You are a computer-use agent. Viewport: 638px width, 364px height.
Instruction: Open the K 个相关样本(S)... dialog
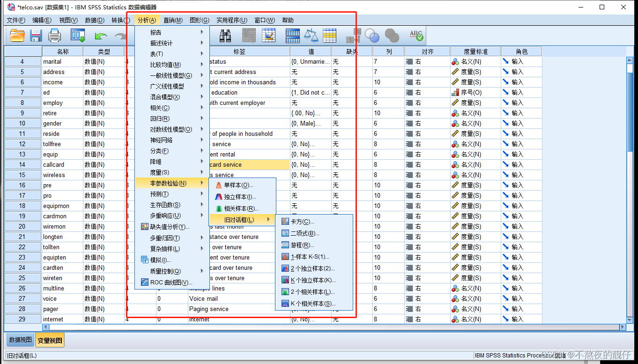tap(314, 304)
